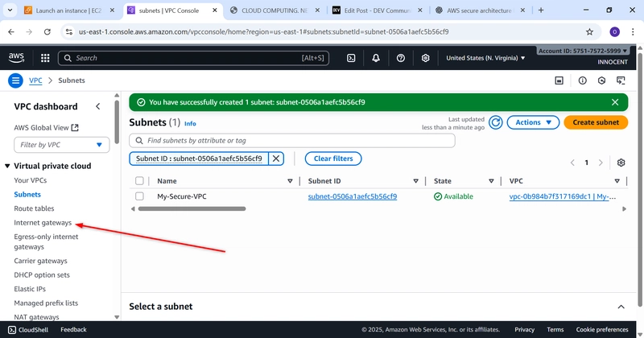
Task: Click the Create subnet button
Action: tap(596, 122)
